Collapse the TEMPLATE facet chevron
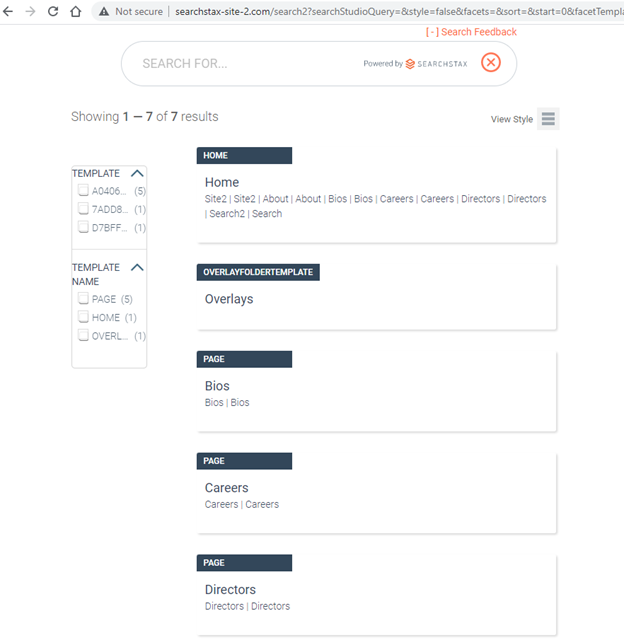 (137, 173)
